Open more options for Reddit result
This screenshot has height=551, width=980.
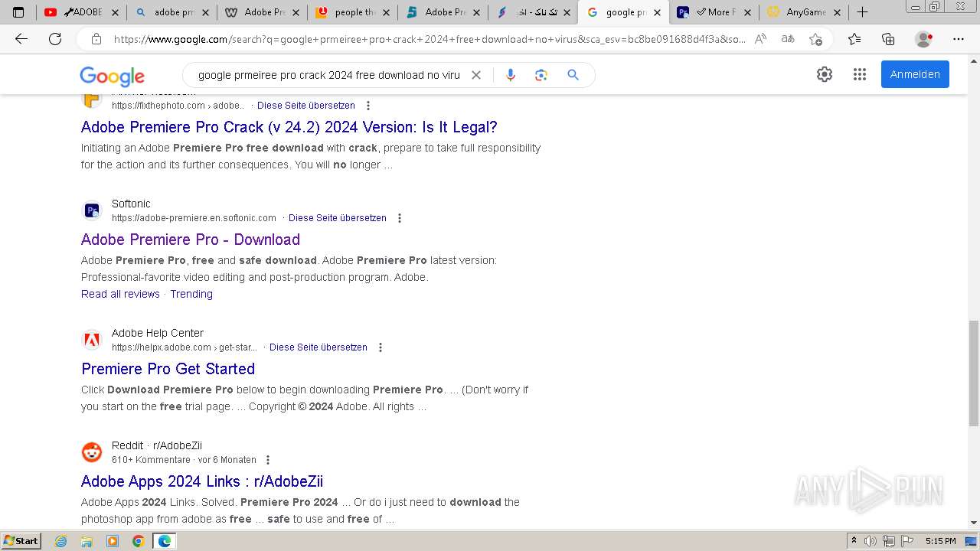coord(268,460)
